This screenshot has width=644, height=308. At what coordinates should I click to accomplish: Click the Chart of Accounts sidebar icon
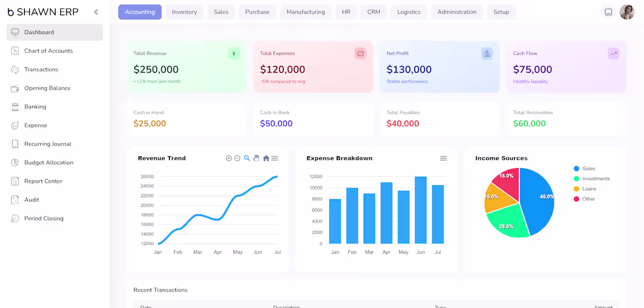click(x=15, y=51)
